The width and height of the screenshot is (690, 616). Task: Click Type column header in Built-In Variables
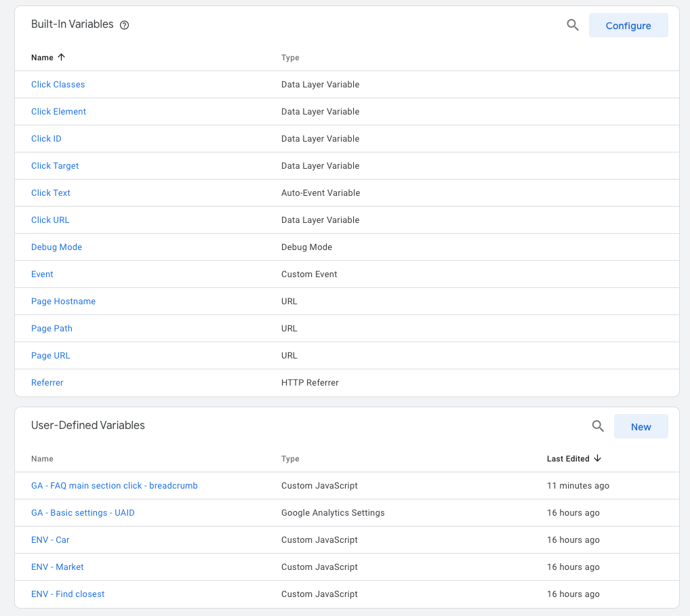pos(290,58)
